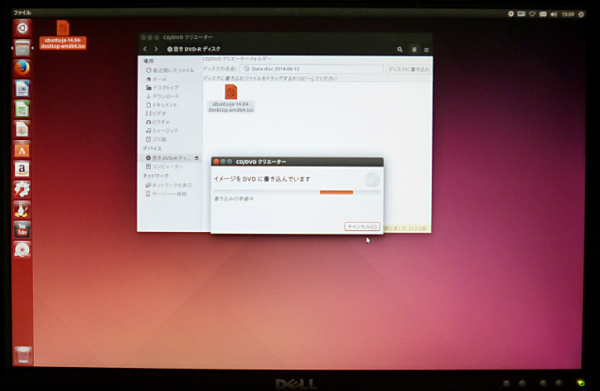Click the search magnifier in file manager toolbar
Image resolution: width=600 pixels, height=391 pixels.
tap(399, 49)
